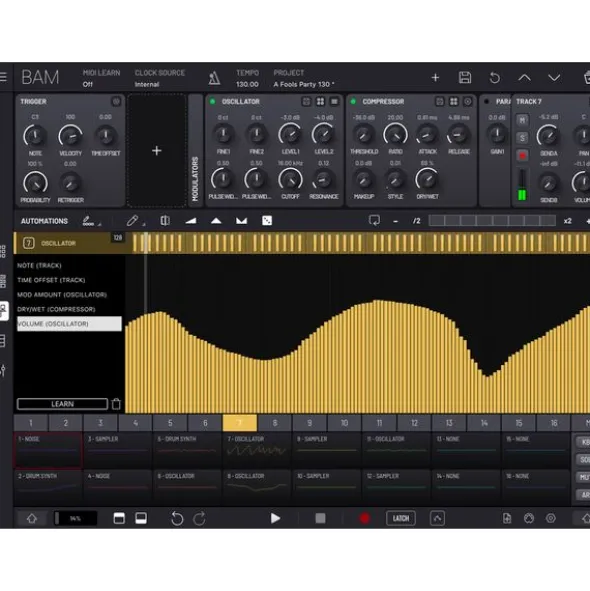Viewport: 590px width, 591px height.
Task: Open the MIDI connector icon in bottom bar
Action: [x=529, y=518]
